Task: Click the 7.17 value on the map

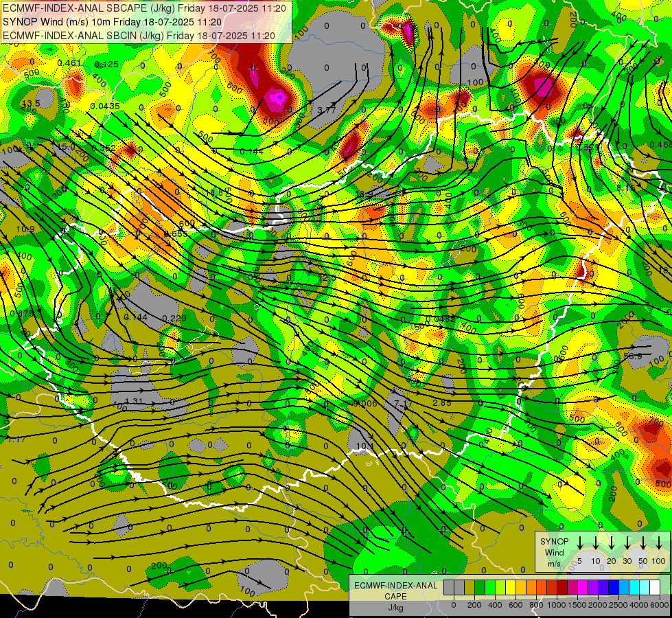Action: coord(404,404)
